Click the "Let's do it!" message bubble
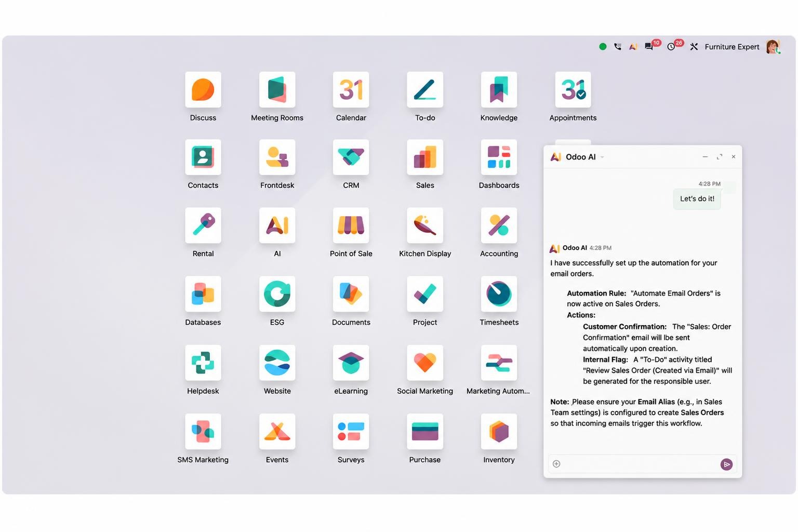798x532 pixels. tap(697, 198)
